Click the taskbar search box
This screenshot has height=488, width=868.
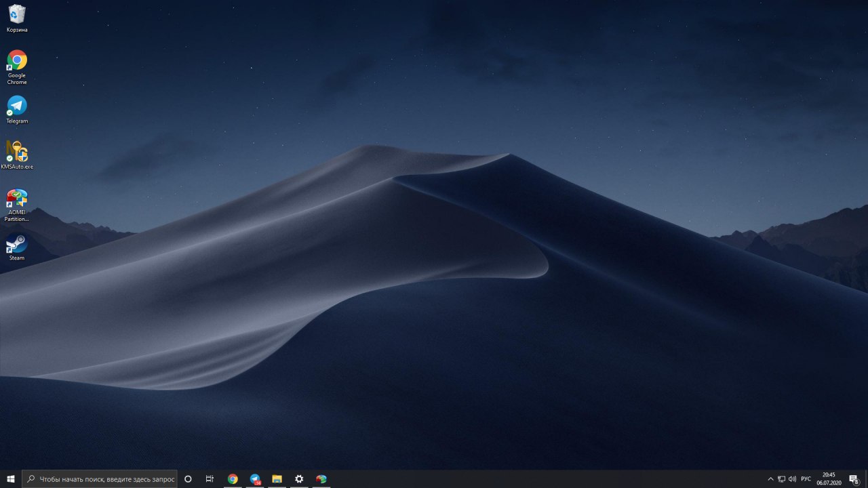pos(100,479)
